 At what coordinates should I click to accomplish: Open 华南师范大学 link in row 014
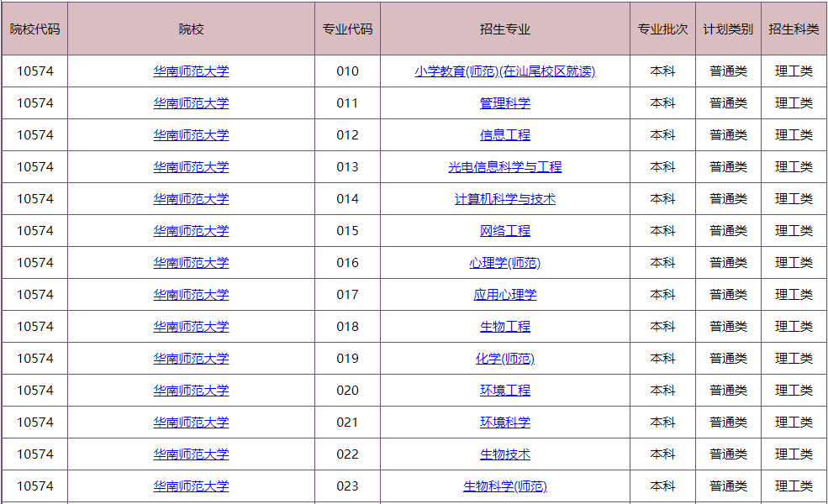(191, 199)
